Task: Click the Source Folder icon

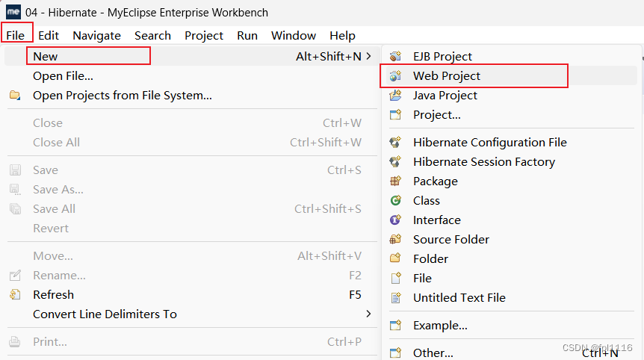Action: [x=395, y=239]
